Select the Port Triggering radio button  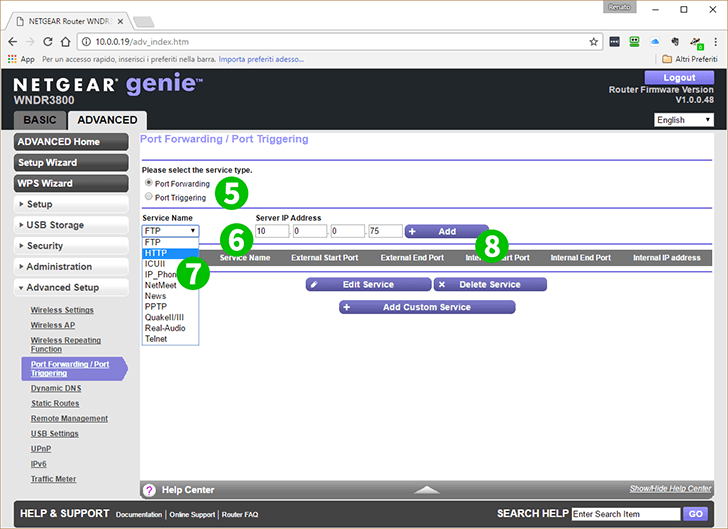point(149,197)
